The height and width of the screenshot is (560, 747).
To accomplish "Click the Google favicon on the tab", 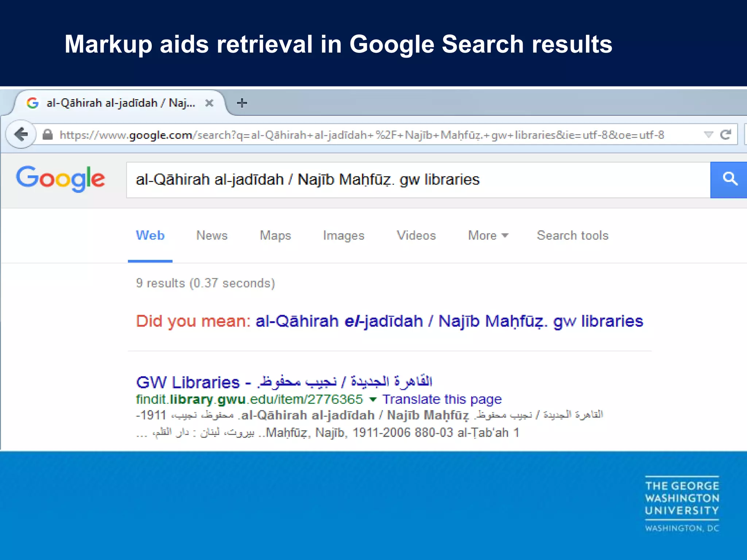I will coord(33,103).
